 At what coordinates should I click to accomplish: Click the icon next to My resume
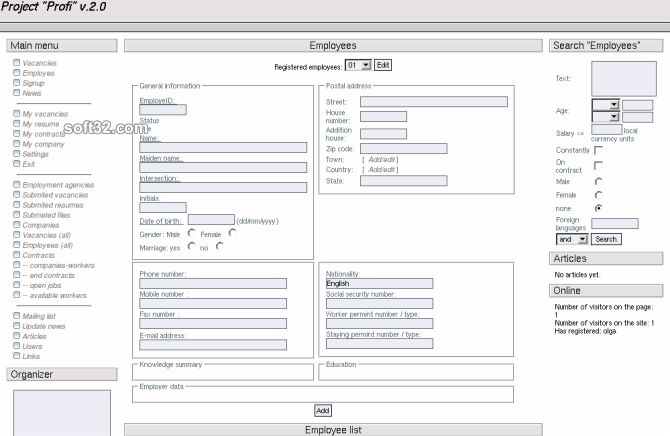17,124
